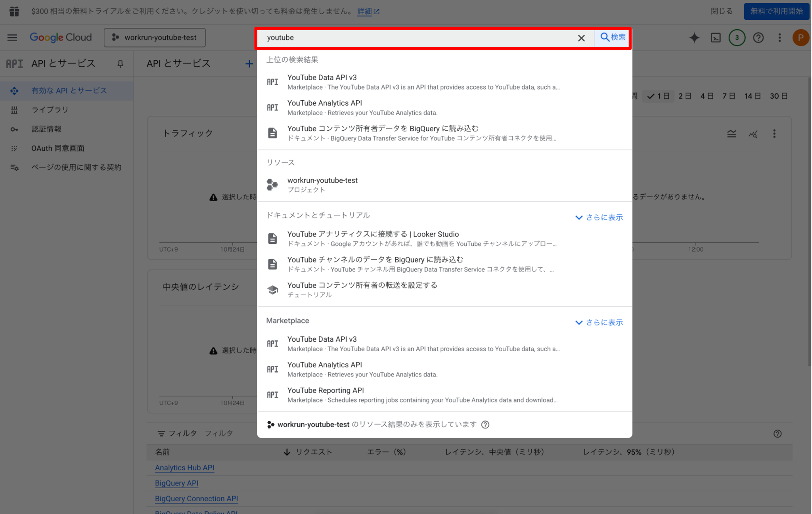The width and height of the screenshot is (812, 514).
Task: Expand さらに表示 under ドキュメントとチュートリアル
Action: 599,217
